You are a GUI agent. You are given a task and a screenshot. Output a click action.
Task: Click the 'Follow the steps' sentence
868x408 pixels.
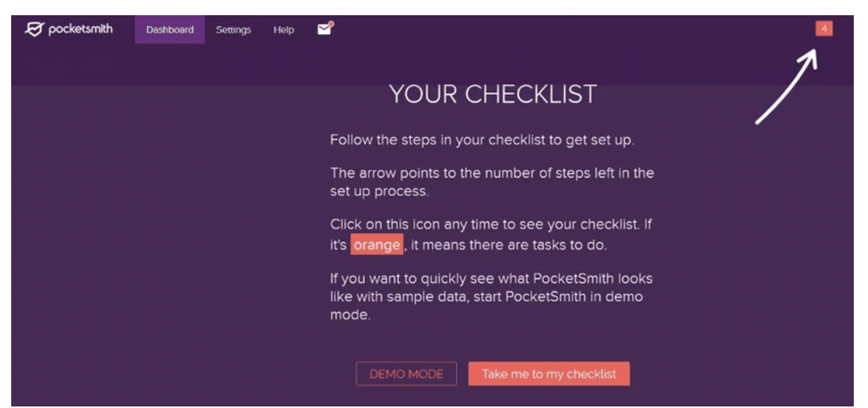(482, 140)
